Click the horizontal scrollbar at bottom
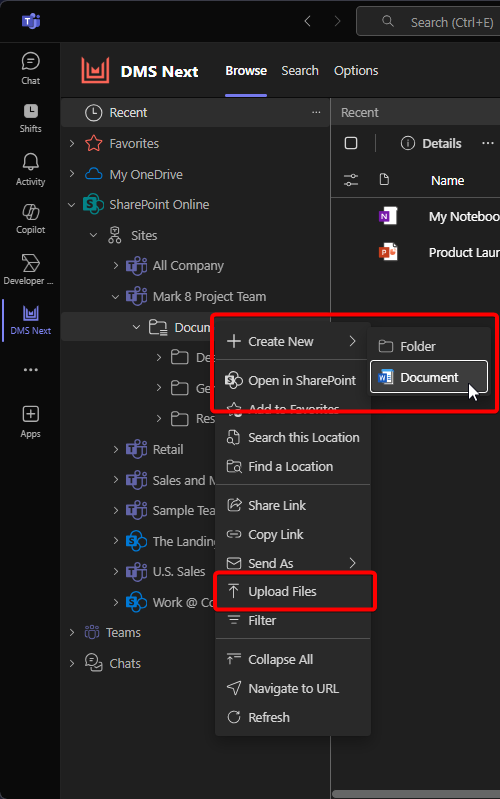 click(416, 794)
